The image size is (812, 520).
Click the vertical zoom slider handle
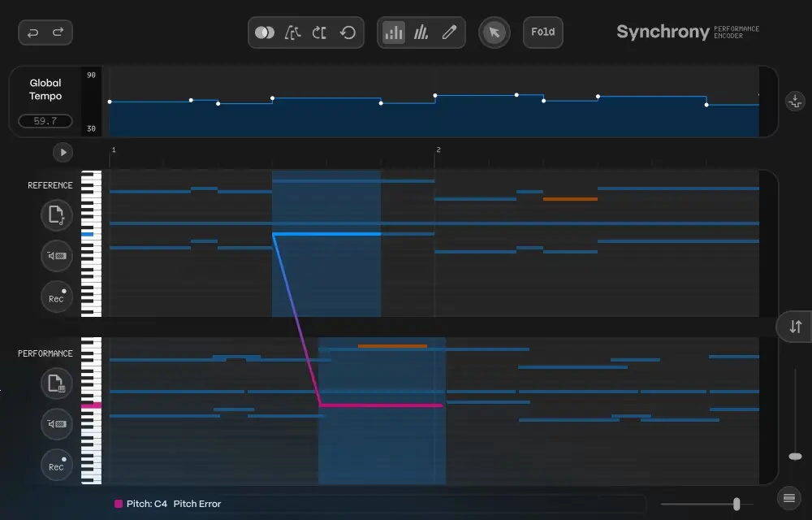[795, 457]
